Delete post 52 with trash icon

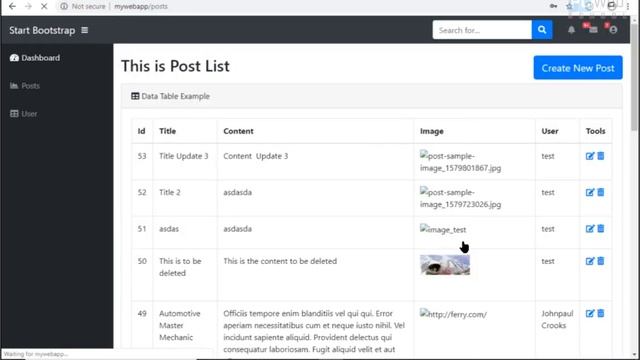601,192
